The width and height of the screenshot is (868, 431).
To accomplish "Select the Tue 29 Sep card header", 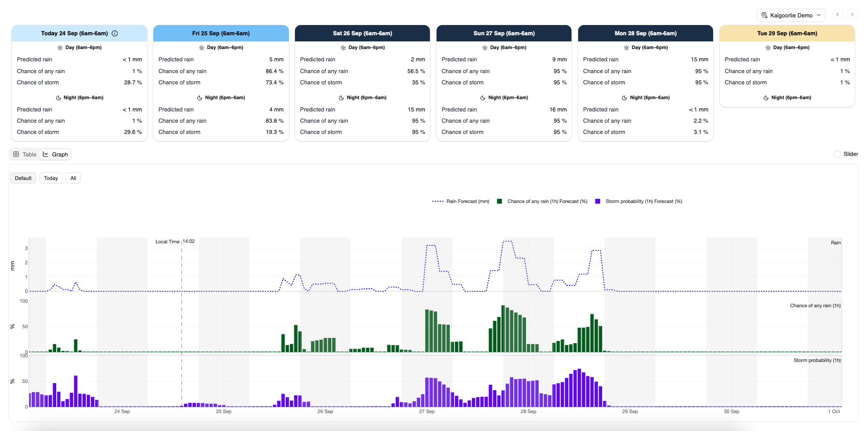I will coord(787,33).
